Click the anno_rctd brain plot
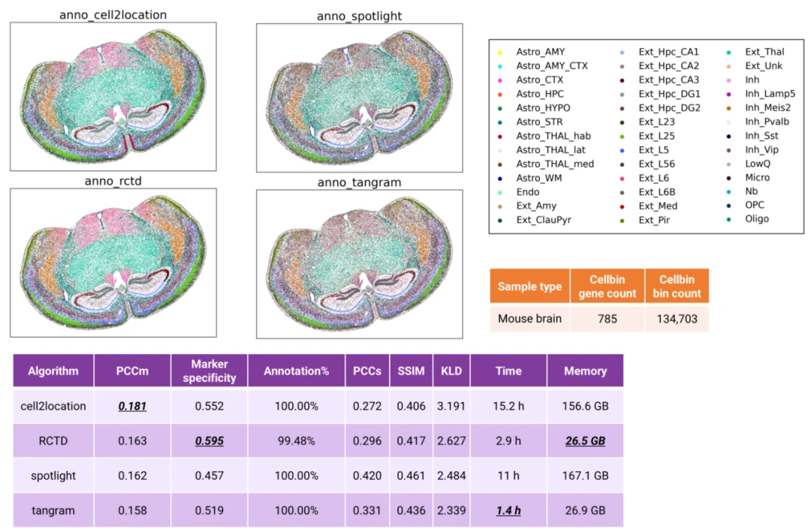Viewport: 811px width, 532px height. coord(113,263)
